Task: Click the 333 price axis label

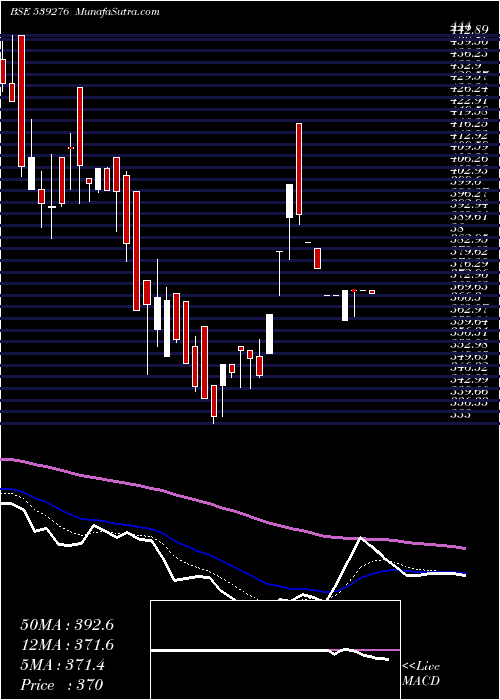Action: point(461,415)
